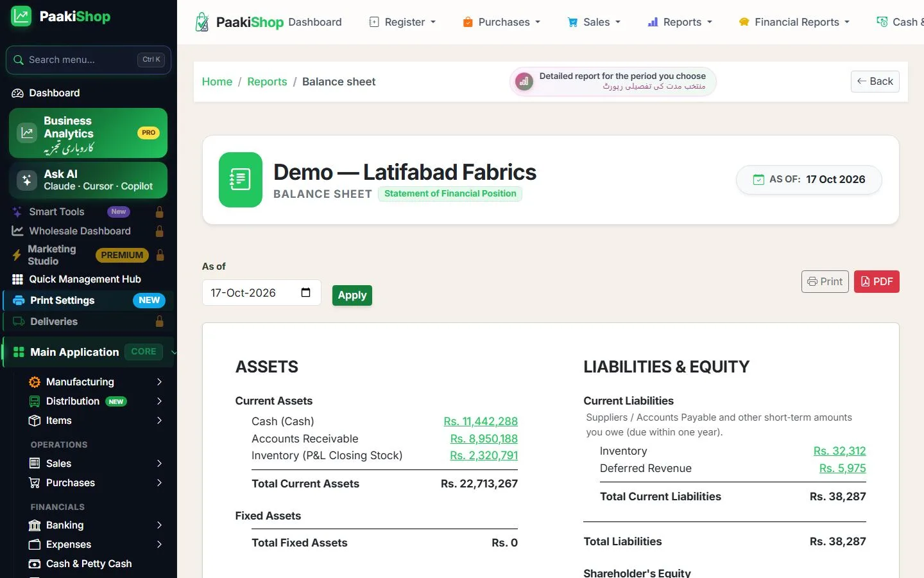Click the Items box icon
The height and width of the screenshot is (578, 924).
point(35,421)
